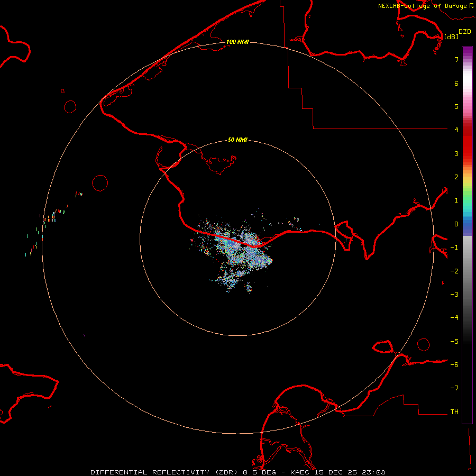This screenshot has width=476, height=476.
Task: Click the NEXLAB-College of DuPage credit text
Action: [x=425, y=6]
